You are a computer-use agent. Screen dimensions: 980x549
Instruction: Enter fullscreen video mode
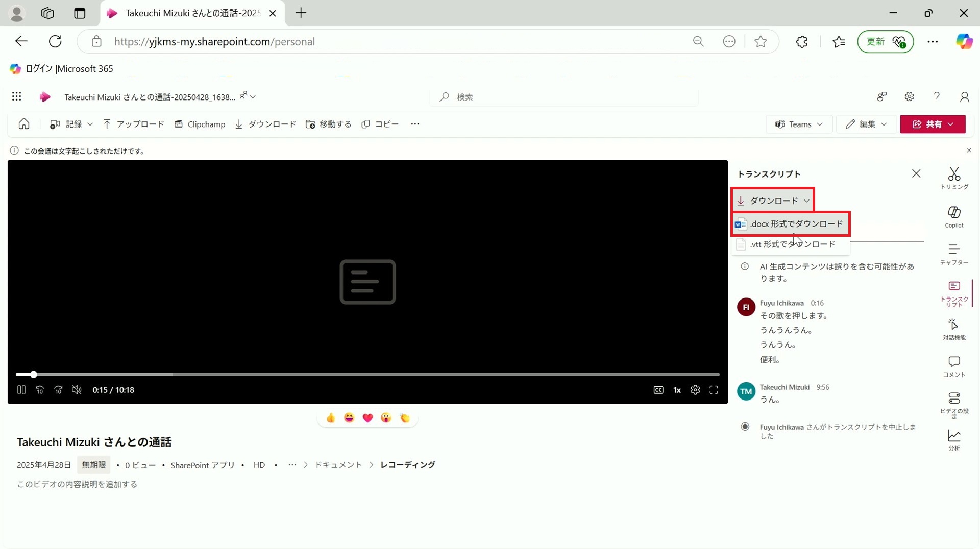pos(714,390)
